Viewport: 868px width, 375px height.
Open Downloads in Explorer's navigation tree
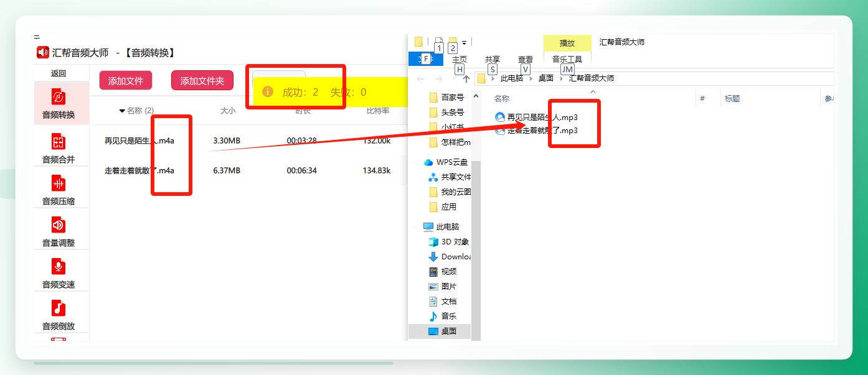click(x=448, y=257)
